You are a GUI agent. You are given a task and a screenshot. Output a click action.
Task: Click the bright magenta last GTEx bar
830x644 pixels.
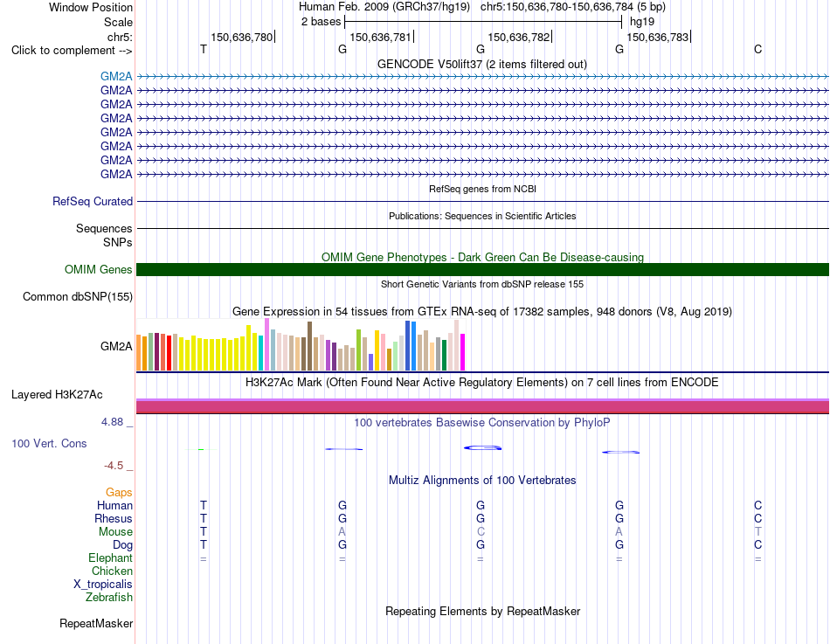[x=463, y=352]
